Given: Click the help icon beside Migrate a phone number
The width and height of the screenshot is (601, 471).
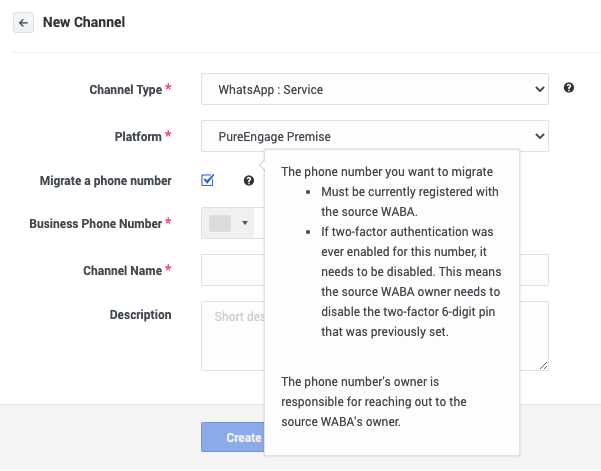Looking at the screenshot, I should click(248, 181).
